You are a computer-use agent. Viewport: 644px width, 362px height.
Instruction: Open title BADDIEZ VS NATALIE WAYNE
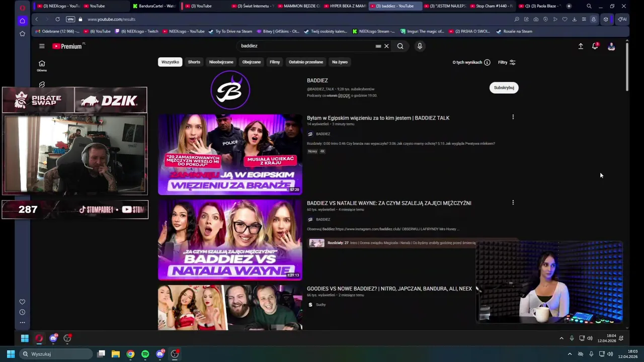click(389, 203)
